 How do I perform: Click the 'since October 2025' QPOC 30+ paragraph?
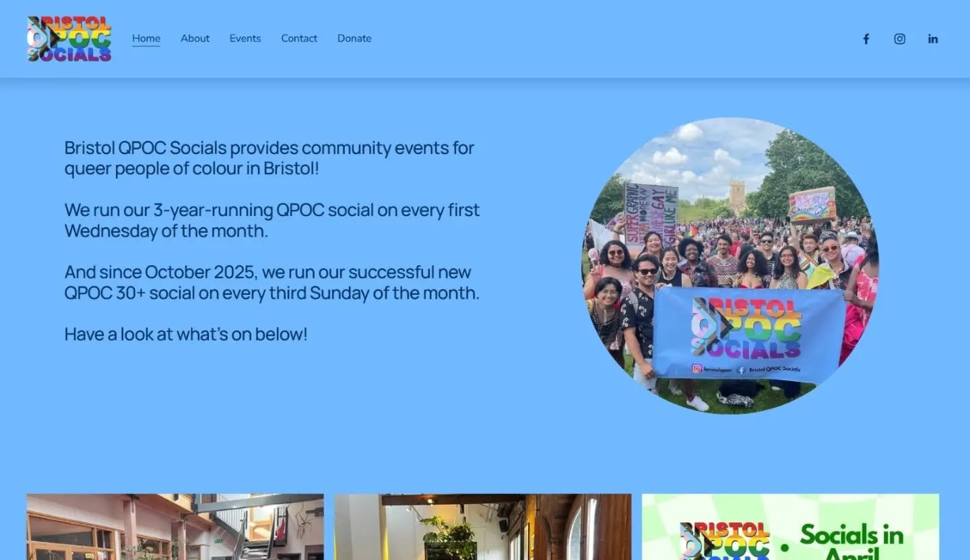coord(272,283)
